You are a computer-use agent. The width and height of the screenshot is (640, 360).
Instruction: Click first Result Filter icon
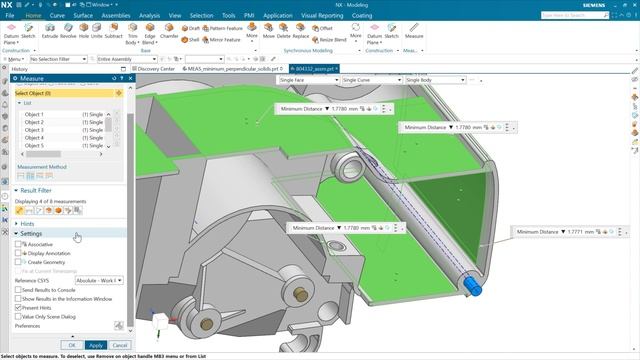(x=19, y=211)
